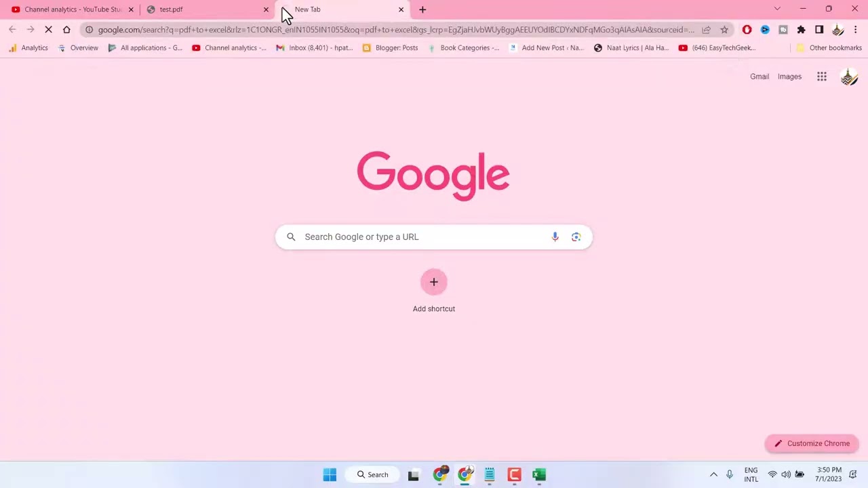Expand the Other bookmarks folder
The height and width of the screenshot is (488, 868).
[x=829, y=48]
